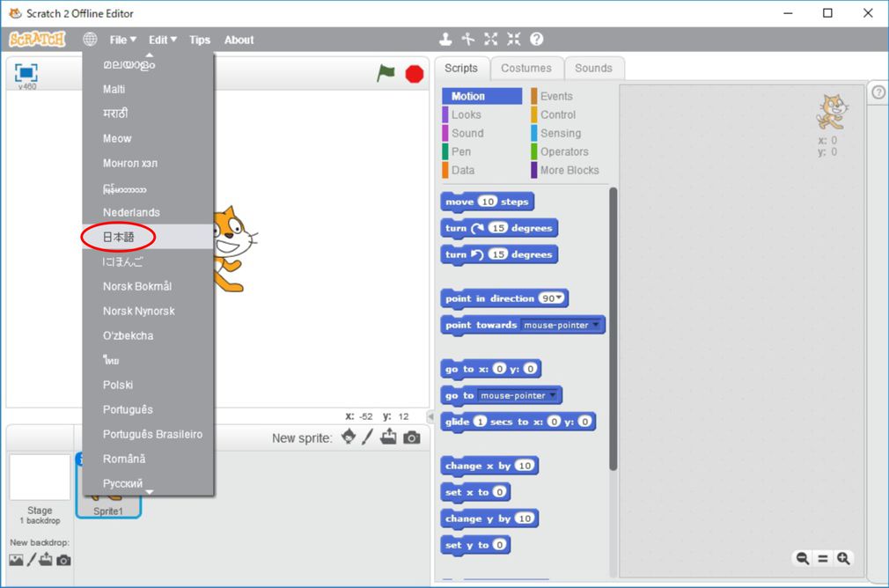Image resolution: width=889 pixels, height=588 pixels.
Task: Reset scripts area zoom with equals icon
Action: tap(823, 559)
